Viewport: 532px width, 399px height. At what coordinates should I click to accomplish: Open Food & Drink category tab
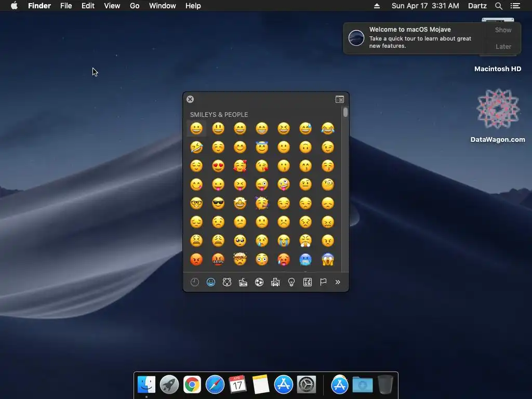click(243, 282)
